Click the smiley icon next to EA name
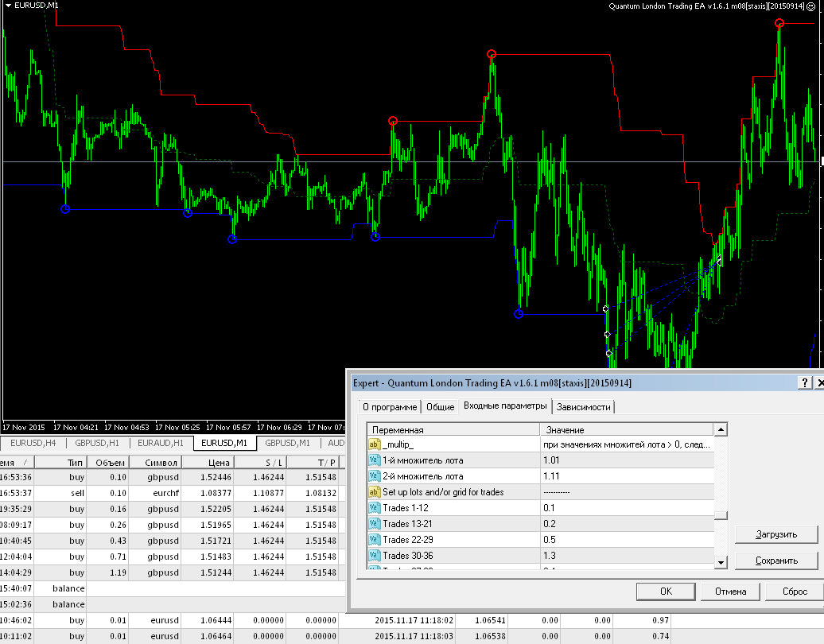824x644 pixels. pyautogui.click(x=811, y=6)
